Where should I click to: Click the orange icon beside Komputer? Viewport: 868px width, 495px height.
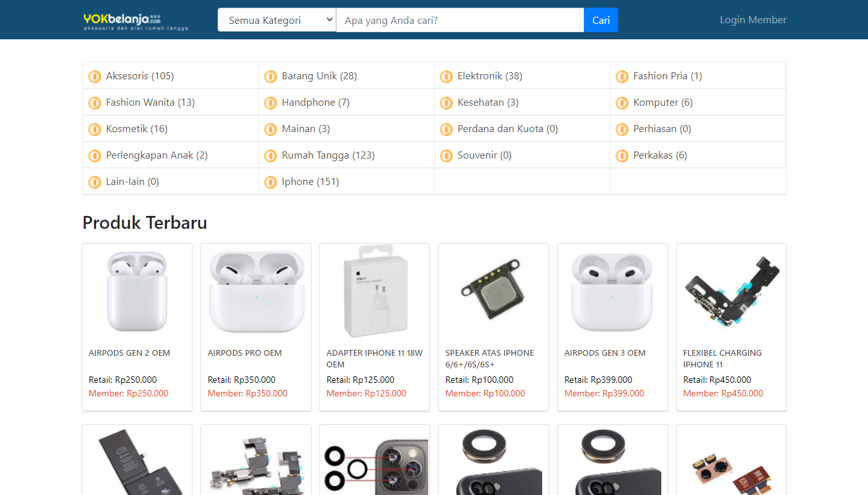(x=622, y=103)
